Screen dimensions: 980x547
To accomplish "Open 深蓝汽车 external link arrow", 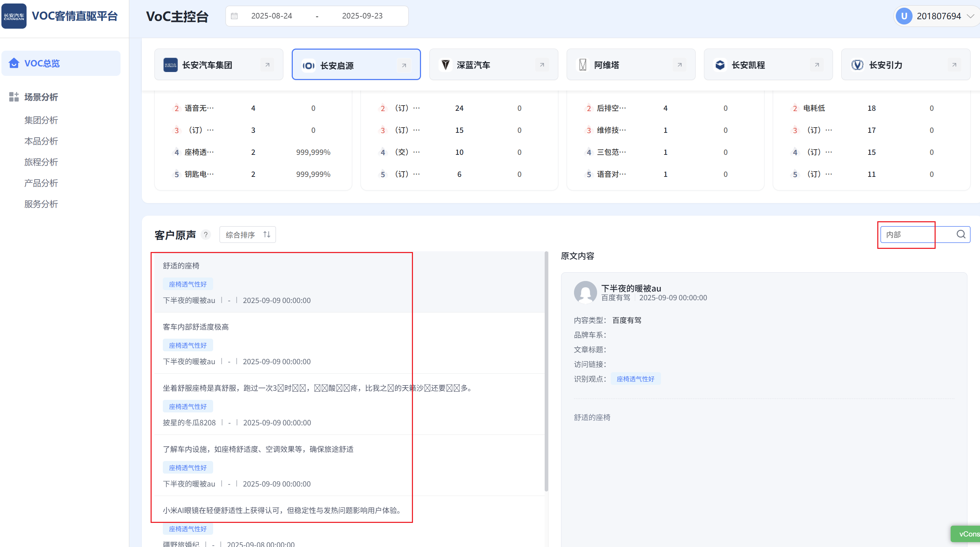I will tap(542, 65).
